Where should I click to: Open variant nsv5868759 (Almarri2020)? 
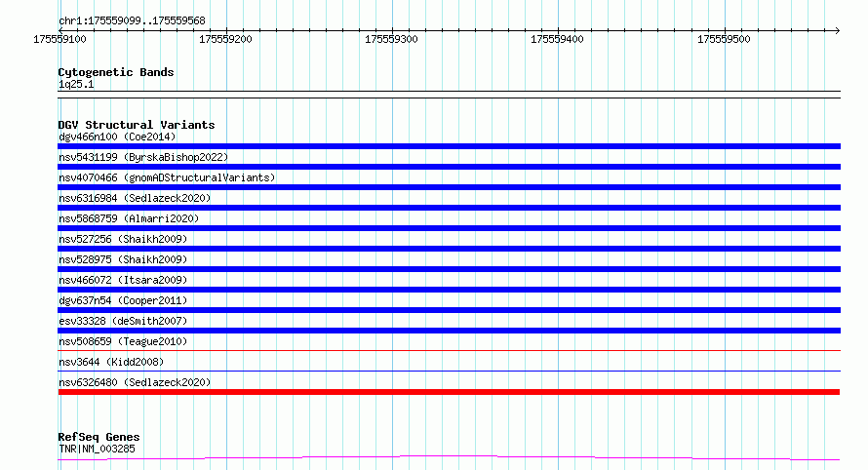click(129, 218)
